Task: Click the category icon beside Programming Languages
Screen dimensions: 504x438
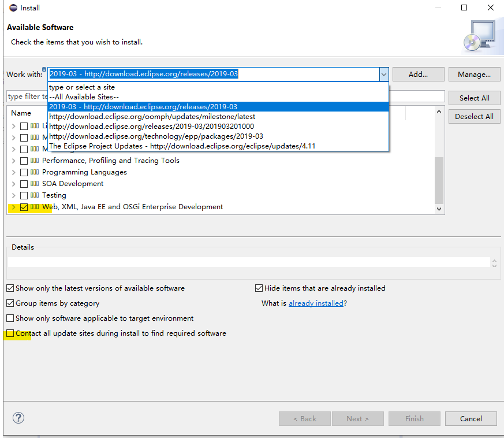Action: coord(35,172)
